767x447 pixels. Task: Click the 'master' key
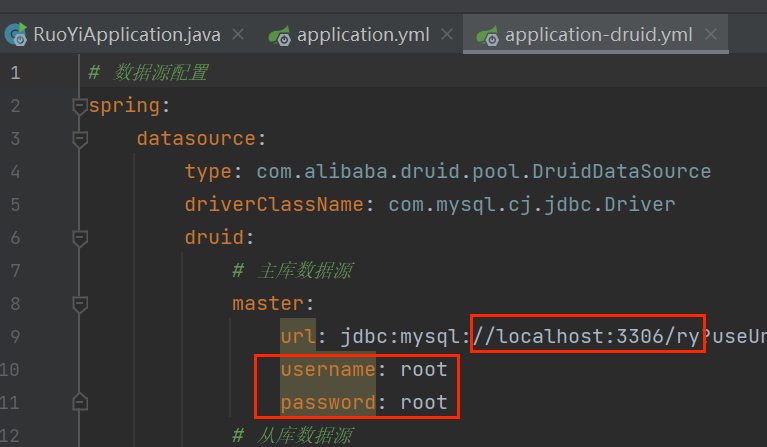[268, 304]
